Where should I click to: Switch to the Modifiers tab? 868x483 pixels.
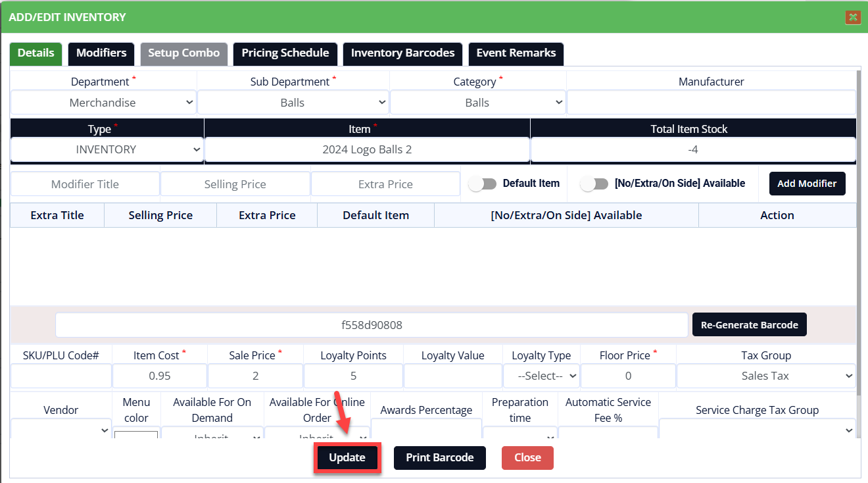coord(101,53)
